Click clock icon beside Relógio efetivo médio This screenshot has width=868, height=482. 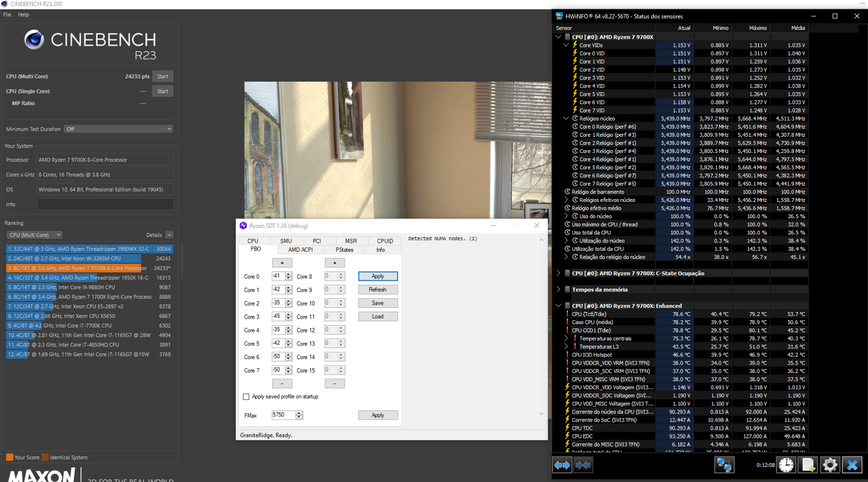567,208
